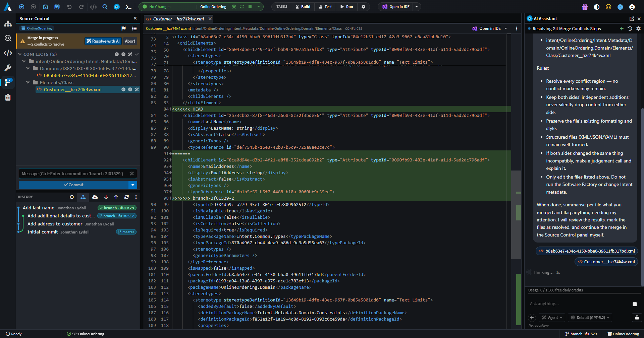Click the green stop square icon

pos(250,7)
